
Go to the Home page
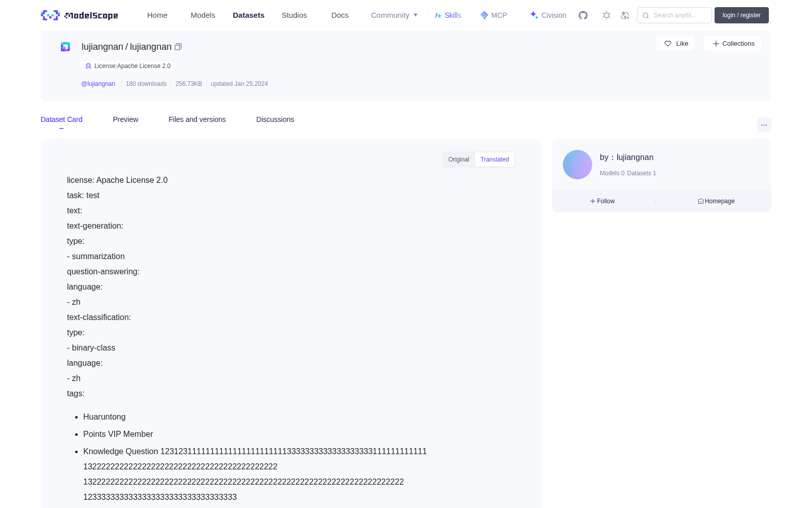(x=157, y=15)
